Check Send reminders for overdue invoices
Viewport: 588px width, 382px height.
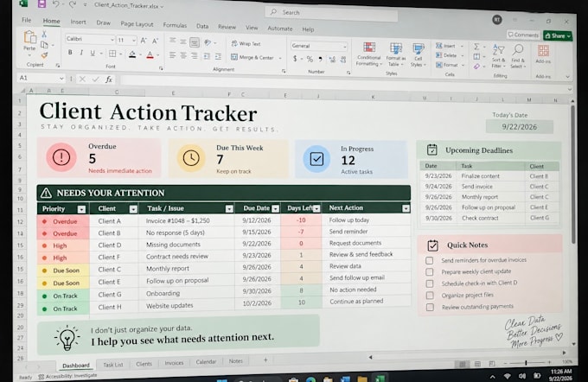click(x=430, y=260)
